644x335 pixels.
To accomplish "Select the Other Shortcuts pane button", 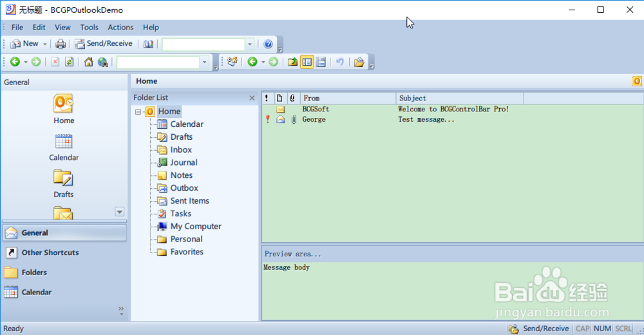I will (64, 253).
